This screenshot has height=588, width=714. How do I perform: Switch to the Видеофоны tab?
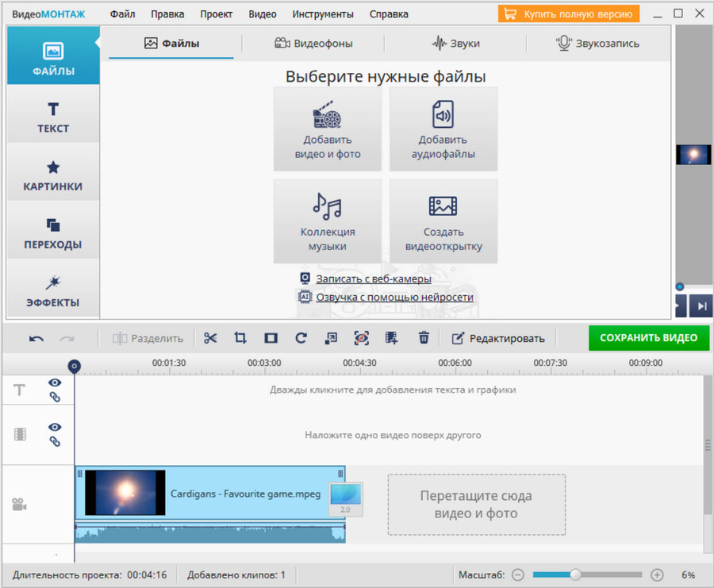click(x=313, y=44)
